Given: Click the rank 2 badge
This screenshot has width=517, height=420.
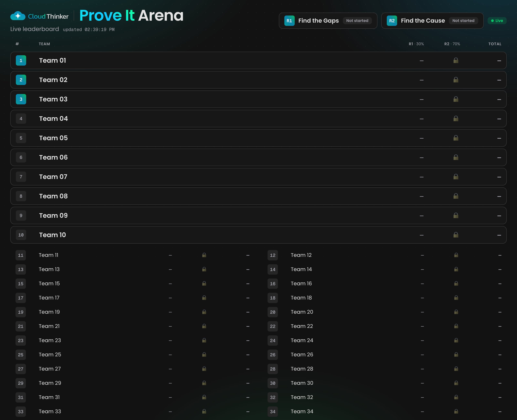Looking at the screenshot, I should pyautogui.click(x=21, y=80).
